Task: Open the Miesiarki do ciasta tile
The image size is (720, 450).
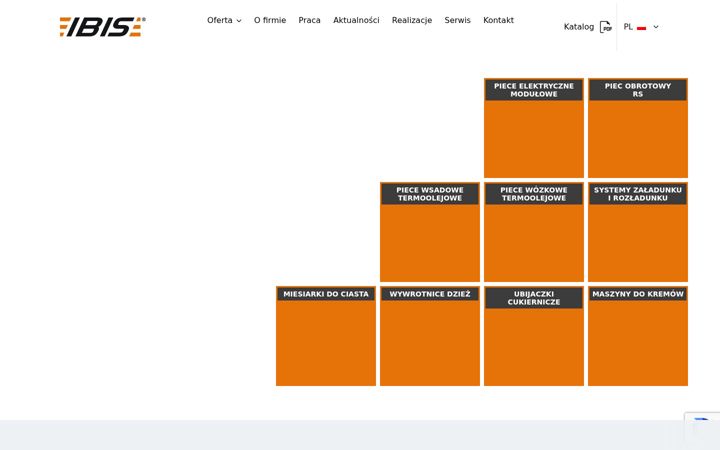Action: tap(326, 336)
